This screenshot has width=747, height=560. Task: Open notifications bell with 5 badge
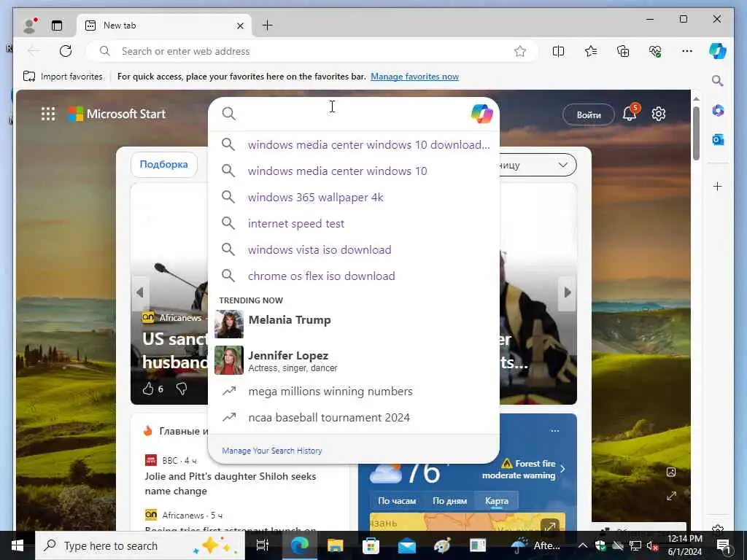click(x=630, y=113)
